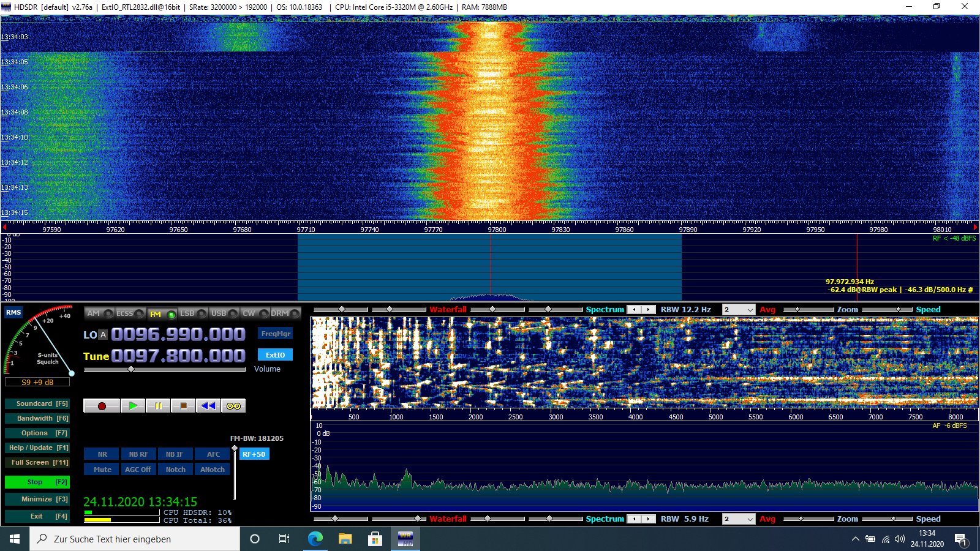The image size is (980, 551).
Task: Pause playback with the yellow pause button
Action: [158, 406]
